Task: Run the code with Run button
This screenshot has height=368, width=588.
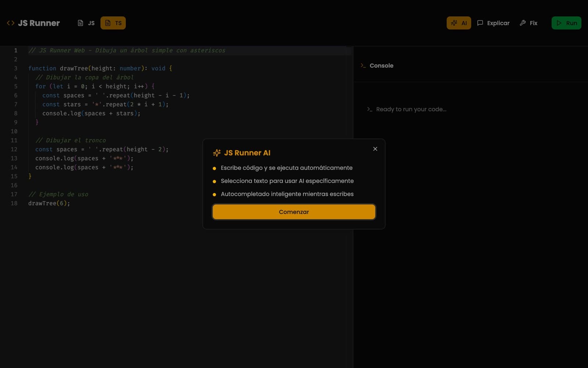Action: pos(566,23)
